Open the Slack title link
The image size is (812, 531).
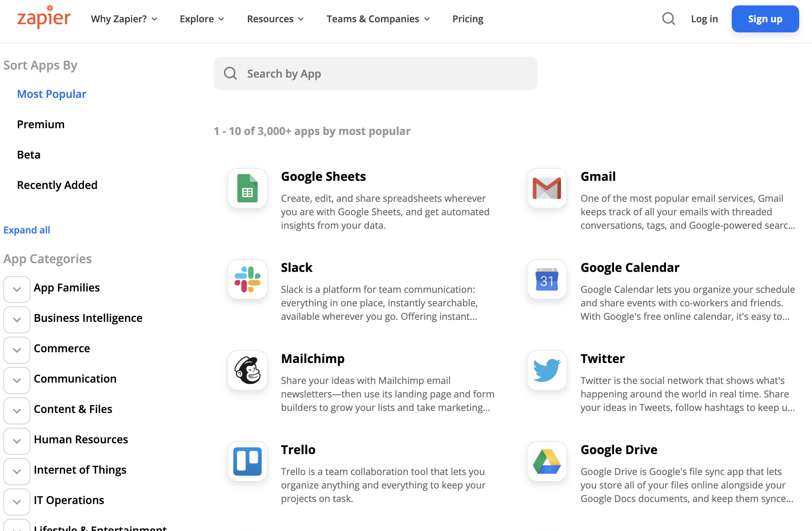(296, 268)
